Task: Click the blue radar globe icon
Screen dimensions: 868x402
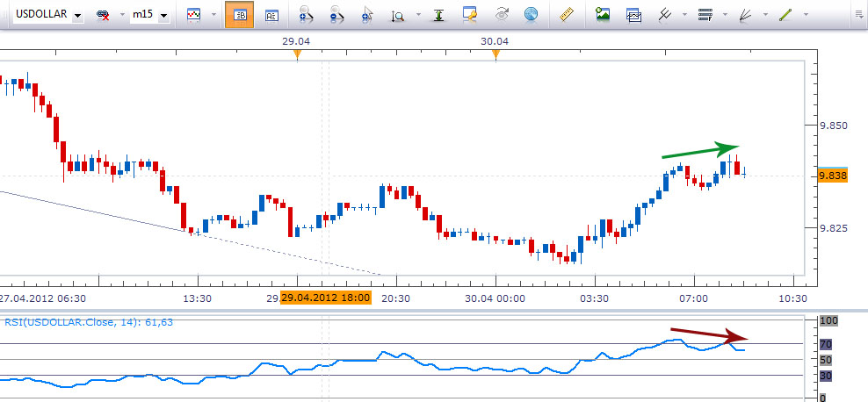Action: 531,14
